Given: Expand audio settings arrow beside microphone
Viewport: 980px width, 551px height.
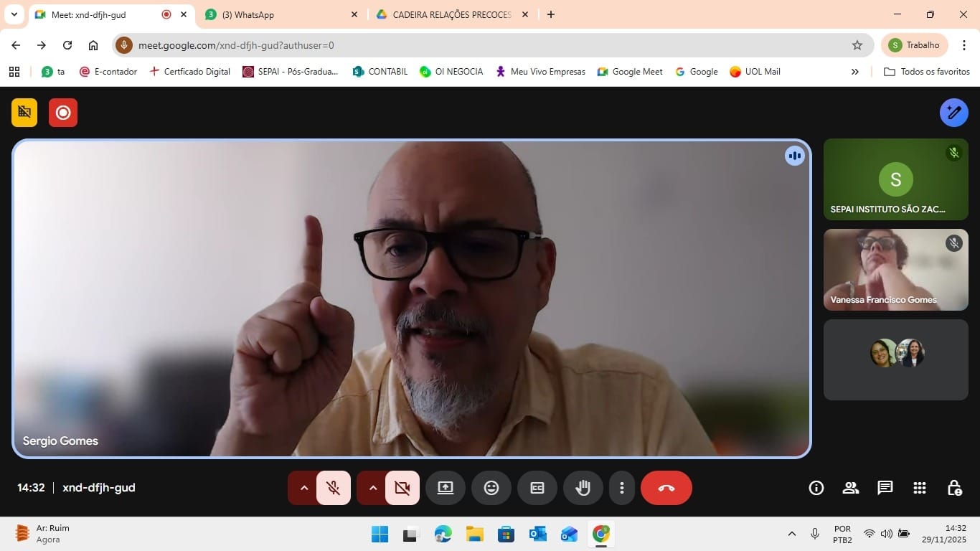Looking at the screenshot, I should (303, 488).
